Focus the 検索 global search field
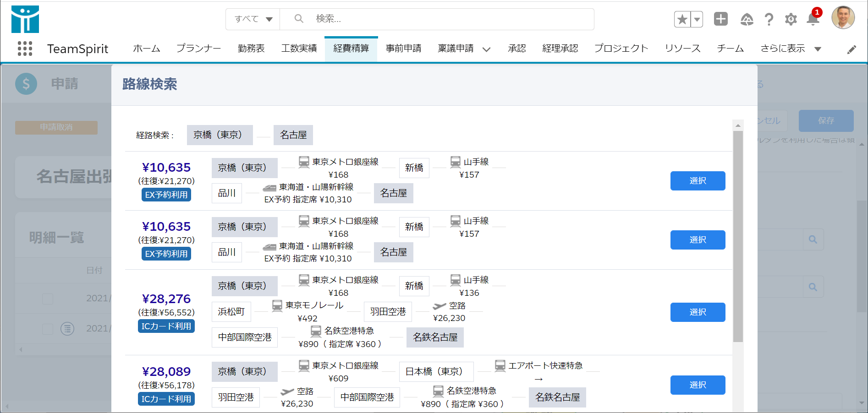 click(437, 19)
